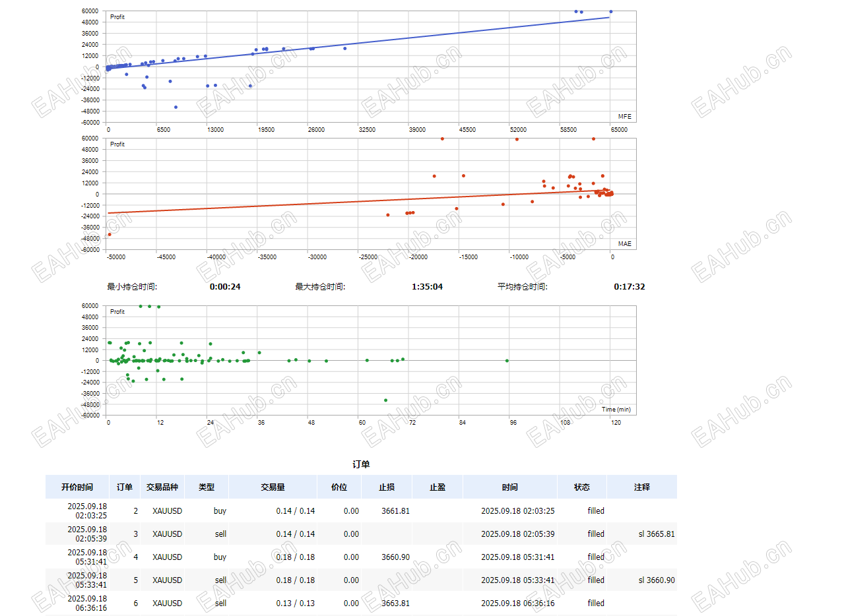Click the 止盈 column header
This screenshot has height=616, width=842.
(x=437, y=487)
